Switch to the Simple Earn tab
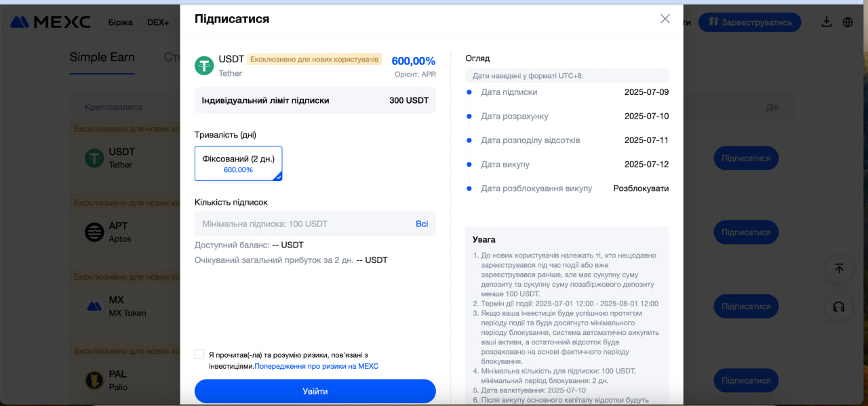Image resolution: width=868 pixels, height=406 pixels. [x=102, y=57]
